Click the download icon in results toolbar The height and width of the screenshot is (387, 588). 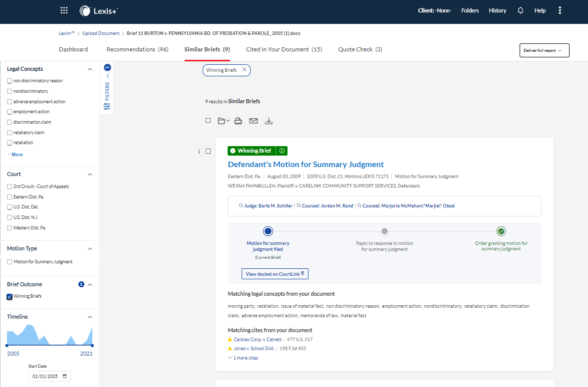(269, 121)
